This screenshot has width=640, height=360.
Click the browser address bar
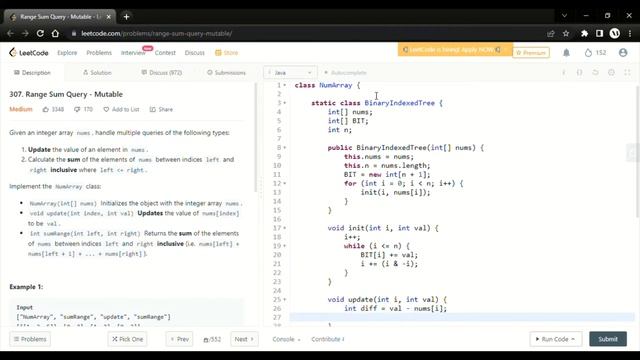point(306,33)
